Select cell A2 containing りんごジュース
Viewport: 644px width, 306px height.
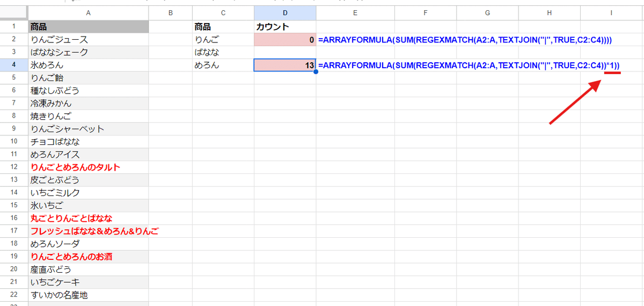(x=89, y=40)
